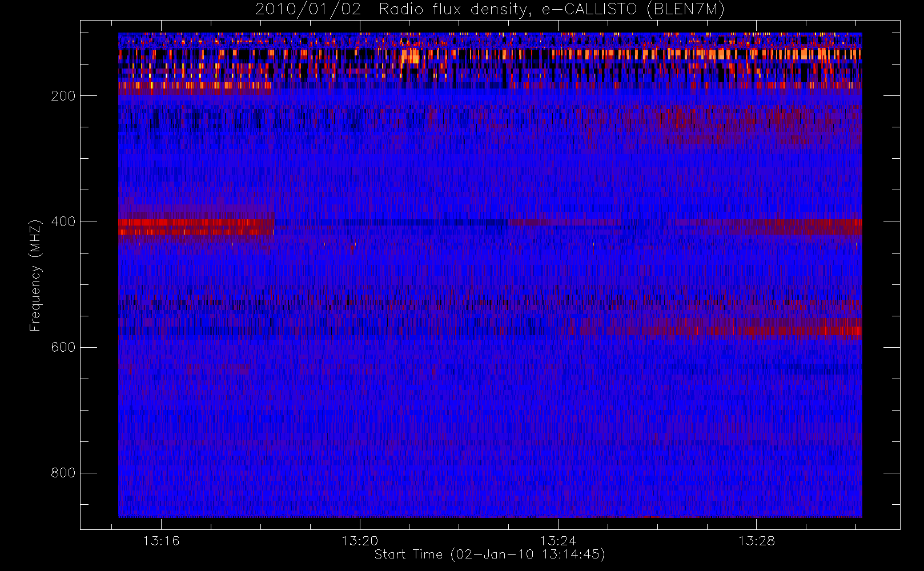This screenshot has height=571, width=924.
Task: Click the 400 frequency tick label
Action: [63, 222]
